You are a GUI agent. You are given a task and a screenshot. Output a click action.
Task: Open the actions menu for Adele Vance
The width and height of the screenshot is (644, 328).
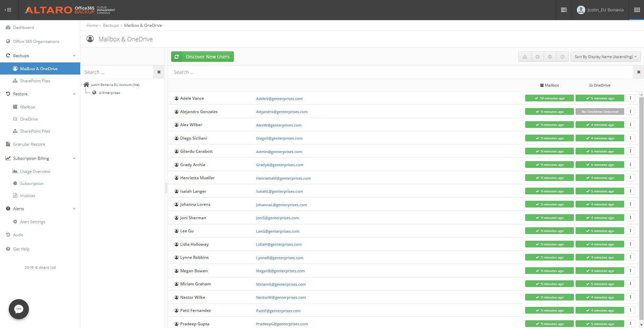click(631, 98)
